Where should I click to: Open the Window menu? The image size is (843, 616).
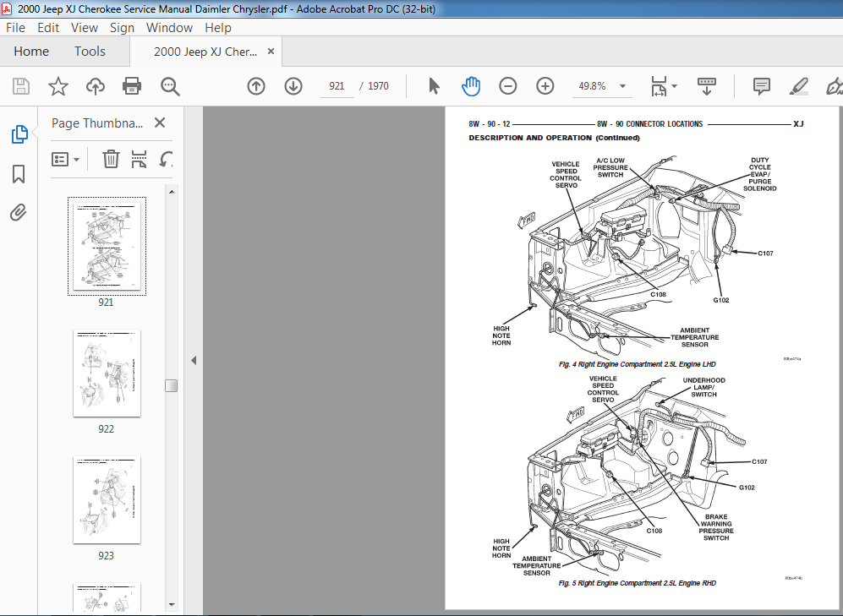click(169, 27)
